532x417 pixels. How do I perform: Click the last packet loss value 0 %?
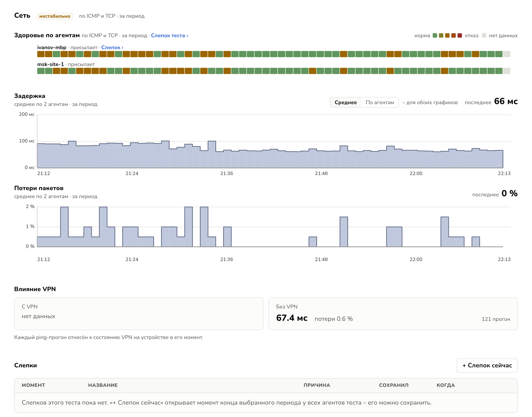point(510,194)
